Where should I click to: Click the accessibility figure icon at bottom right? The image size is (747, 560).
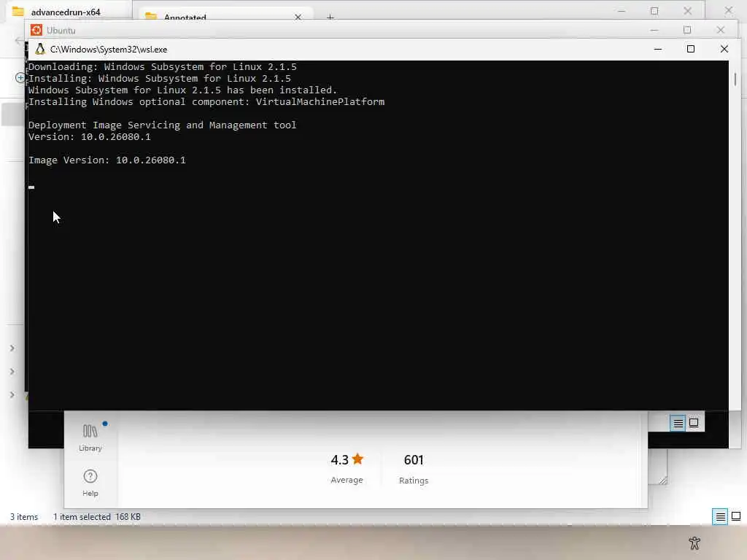[x=694, y=542]
